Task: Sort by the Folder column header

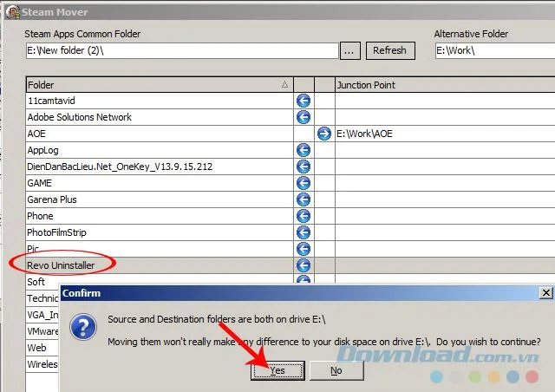Action: pos(160,85)
